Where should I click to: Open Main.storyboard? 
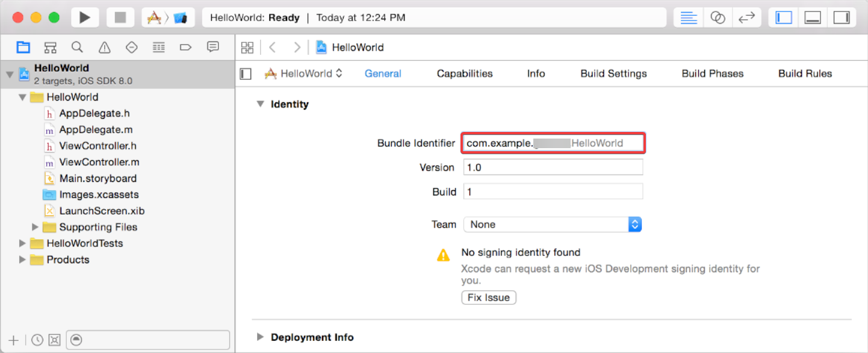coord(98,178)
